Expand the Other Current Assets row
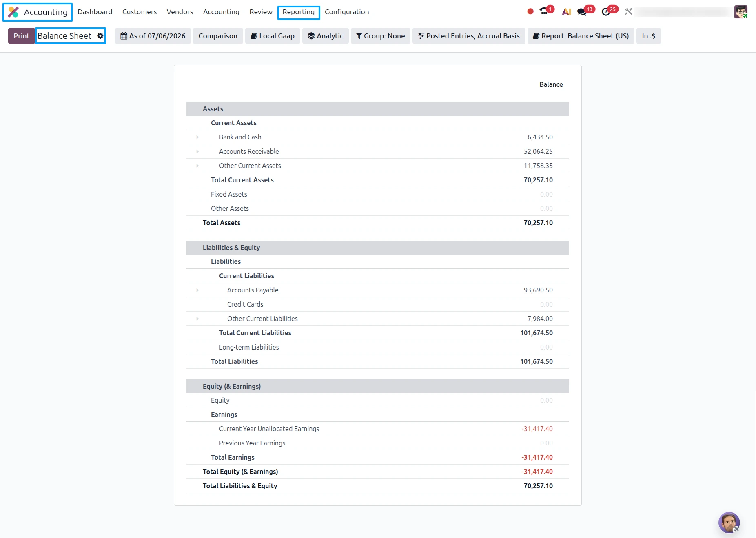Image resolution: width=756 pixels, height=538 pixels. click(x=197, y=166)
